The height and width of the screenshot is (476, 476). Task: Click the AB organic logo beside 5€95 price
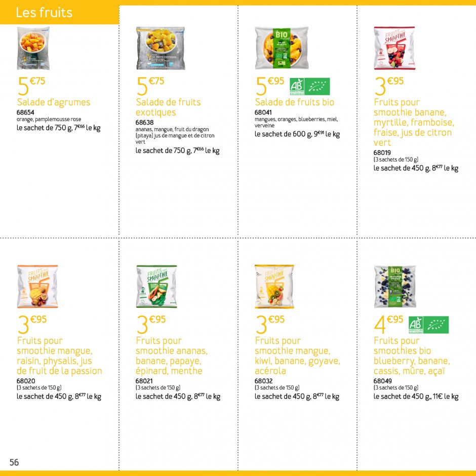click(x=309, y=87)
